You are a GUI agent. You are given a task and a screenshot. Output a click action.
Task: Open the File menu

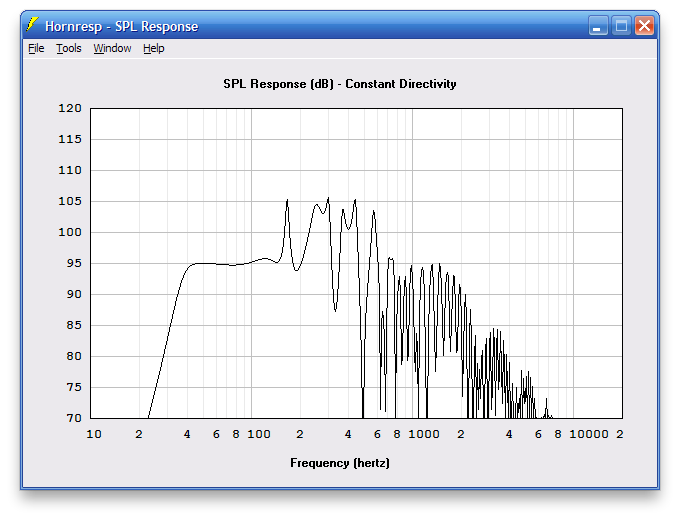[36, 48]
